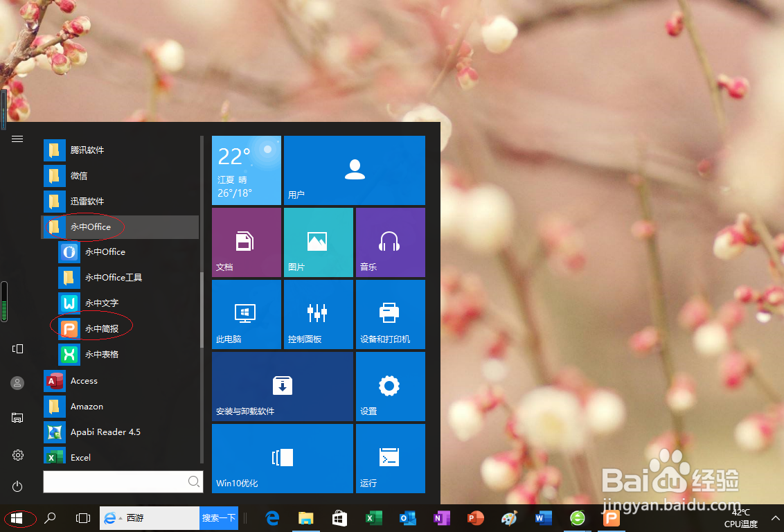Click the power button in Start rail
This screenshot has height=532, width=784.
click(x=17, y=486)
